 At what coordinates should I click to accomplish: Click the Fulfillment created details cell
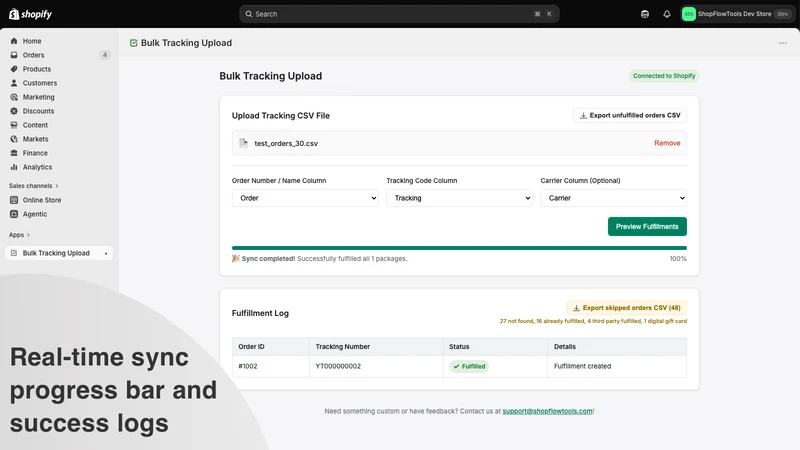[582, 366]
